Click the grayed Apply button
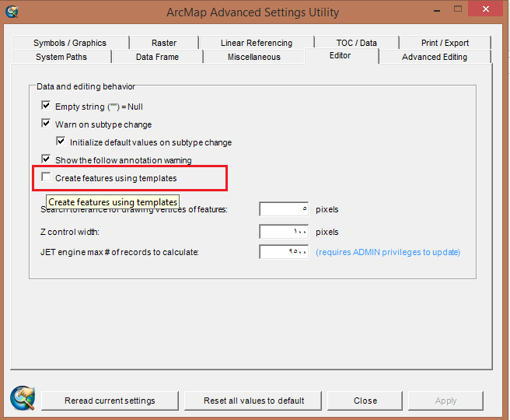The width and height of the screenshot is (510, 420). [x=445, y=401]
